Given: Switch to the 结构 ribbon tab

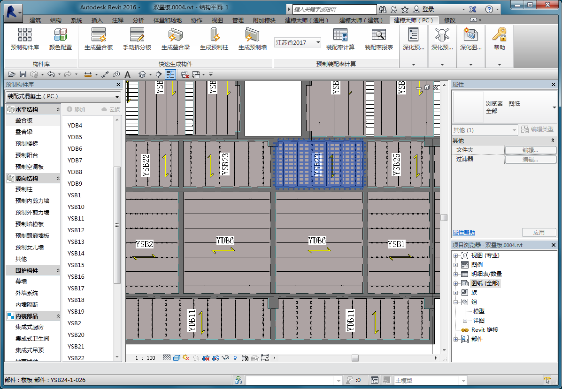Looking at the screenshot, I should [56, 20].
